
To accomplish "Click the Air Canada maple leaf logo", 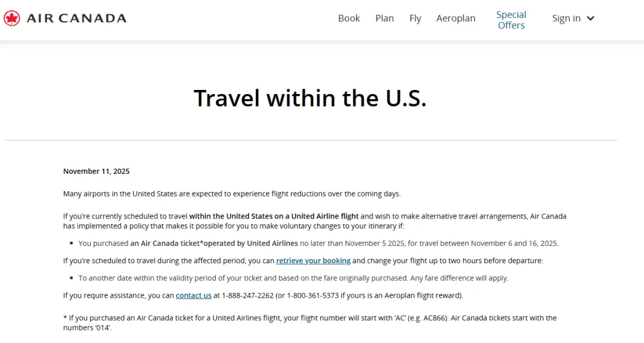I will click(11, 18).
